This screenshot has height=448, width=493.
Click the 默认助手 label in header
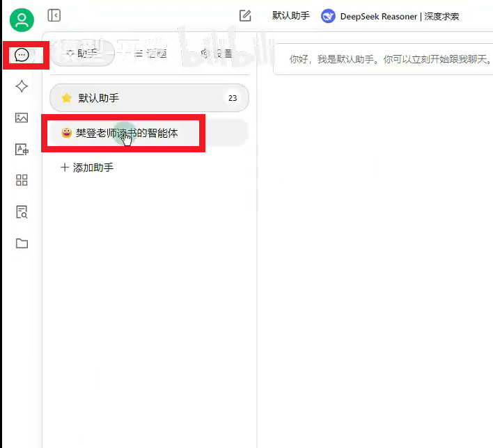(291, 15)
